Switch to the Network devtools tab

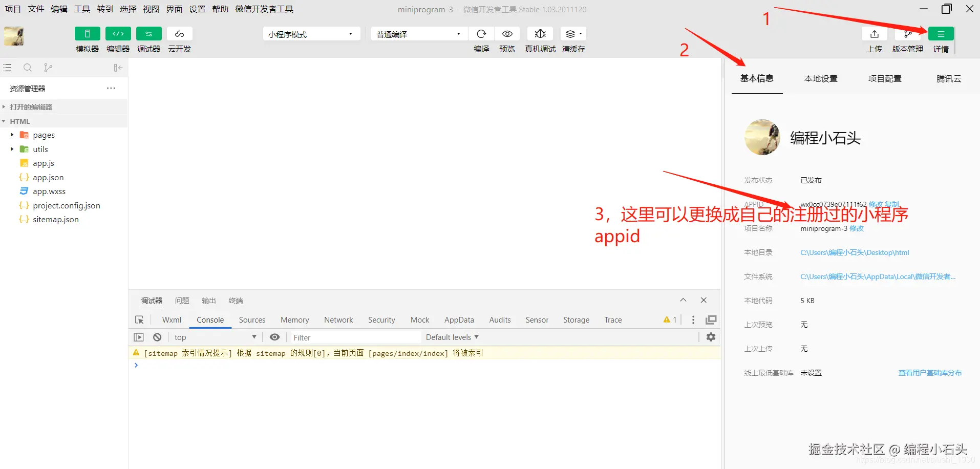click(x=338, y=320)
